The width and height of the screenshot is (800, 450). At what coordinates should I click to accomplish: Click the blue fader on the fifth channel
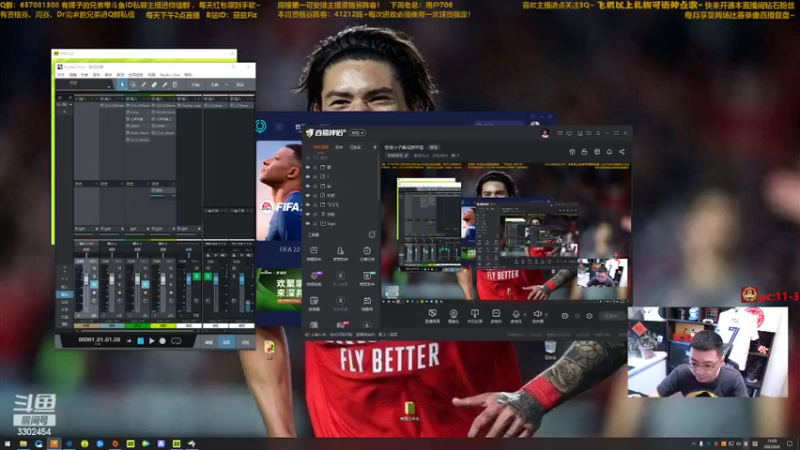[189, 279]
